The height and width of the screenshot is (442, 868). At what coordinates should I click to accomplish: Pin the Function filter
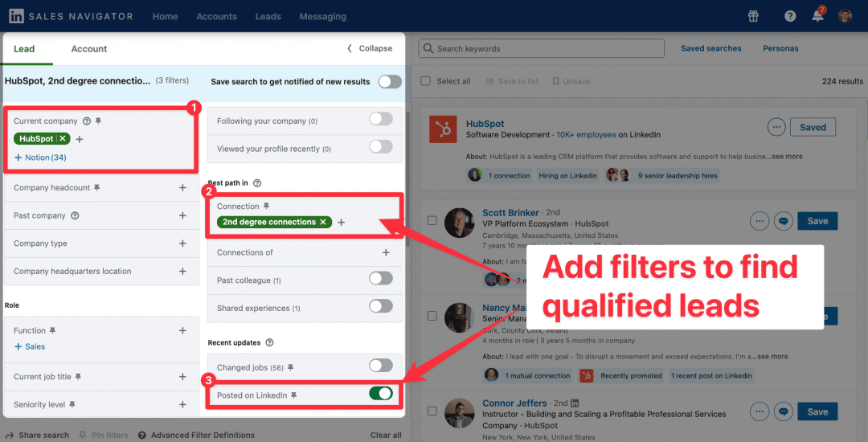tap(52, 330)
